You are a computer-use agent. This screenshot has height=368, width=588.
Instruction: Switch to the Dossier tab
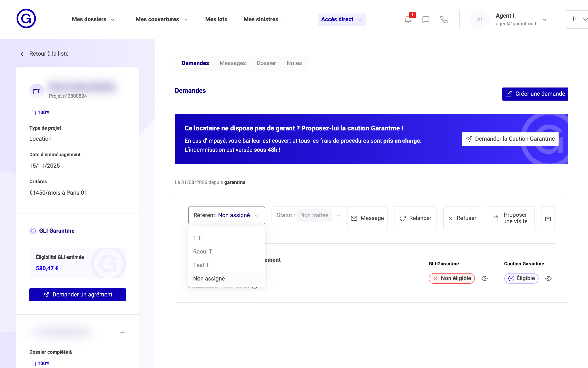click(266, 63)
